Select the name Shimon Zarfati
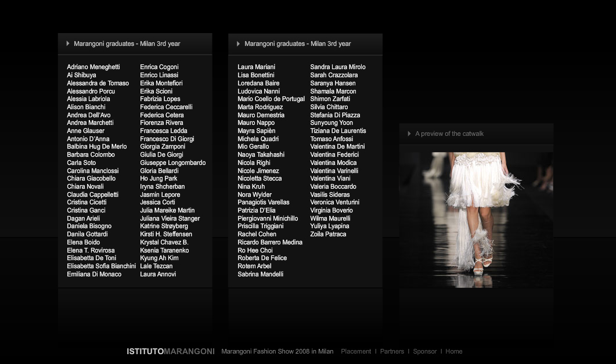The image size is (616, 364). pyautogui.click(x=330, y=99)
